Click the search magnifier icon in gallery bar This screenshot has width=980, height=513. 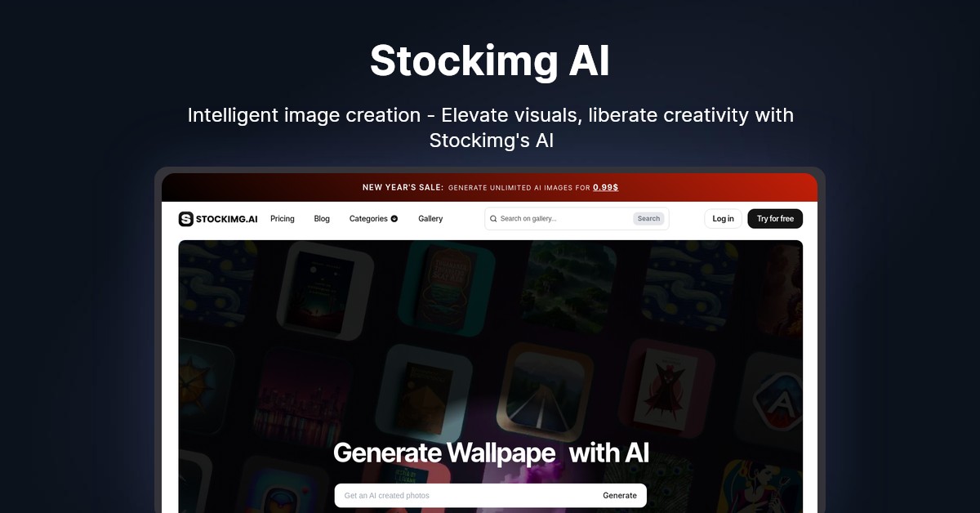click(x=493, y=219)
